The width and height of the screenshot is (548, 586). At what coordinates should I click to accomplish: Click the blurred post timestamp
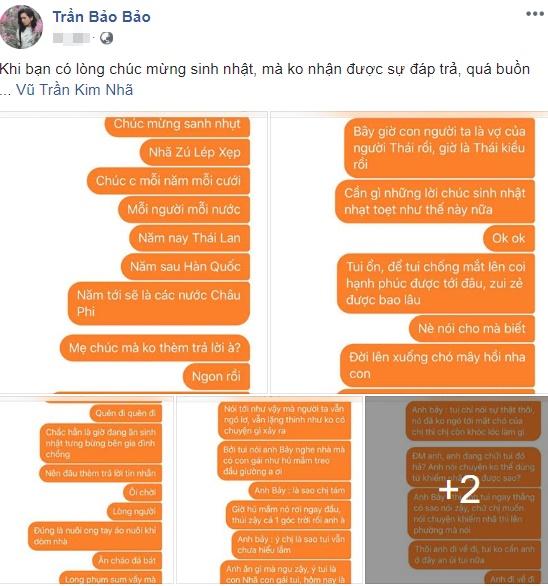pos(71,38)
